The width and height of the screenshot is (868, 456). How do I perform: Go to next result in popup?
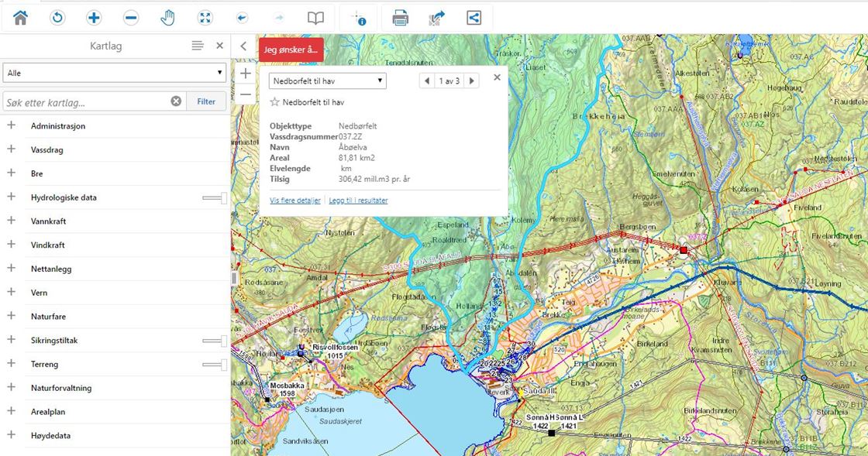tap(472, 81)
